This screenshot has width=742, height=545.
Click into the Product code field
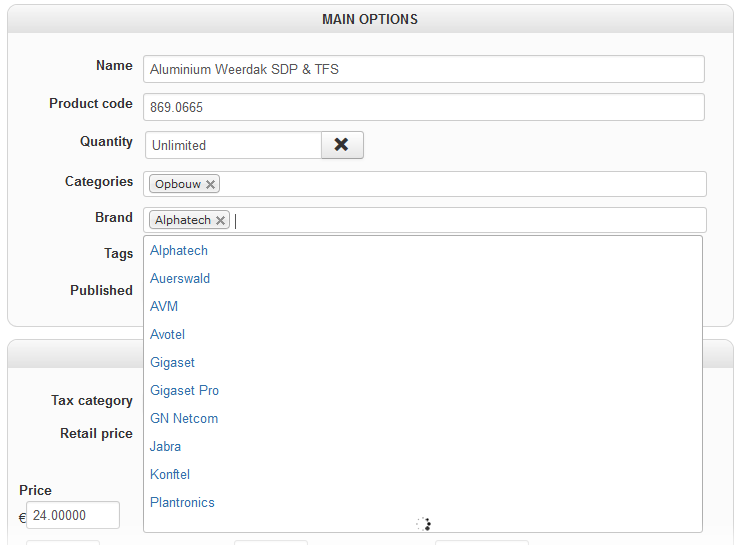click(x=424, y=107)
